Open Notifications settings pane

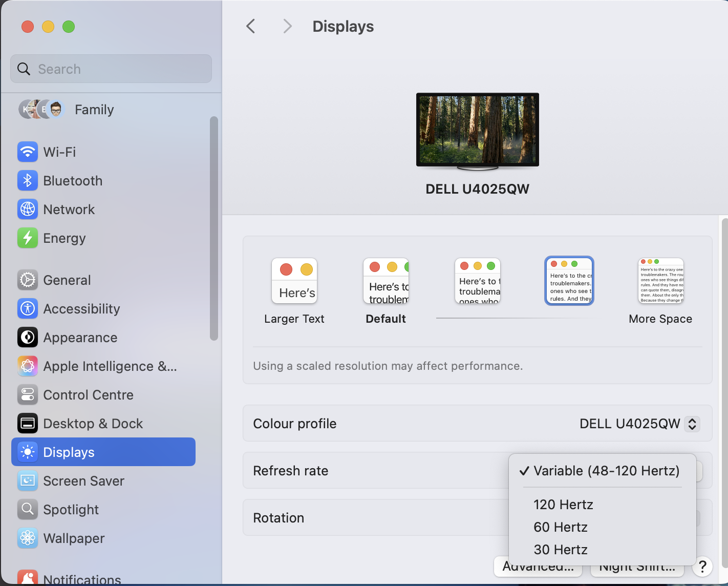[x=103, y=578]
